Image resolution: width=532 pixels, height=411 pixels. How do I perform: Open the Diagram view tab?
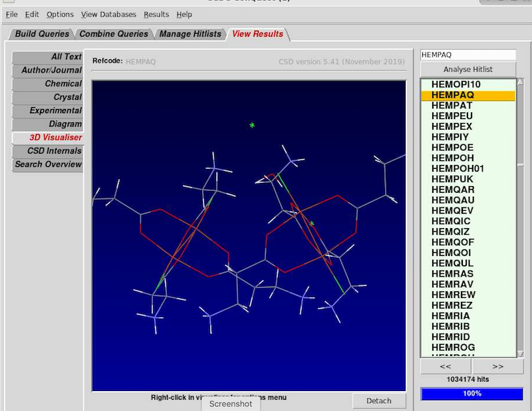[x=48, y=124]
